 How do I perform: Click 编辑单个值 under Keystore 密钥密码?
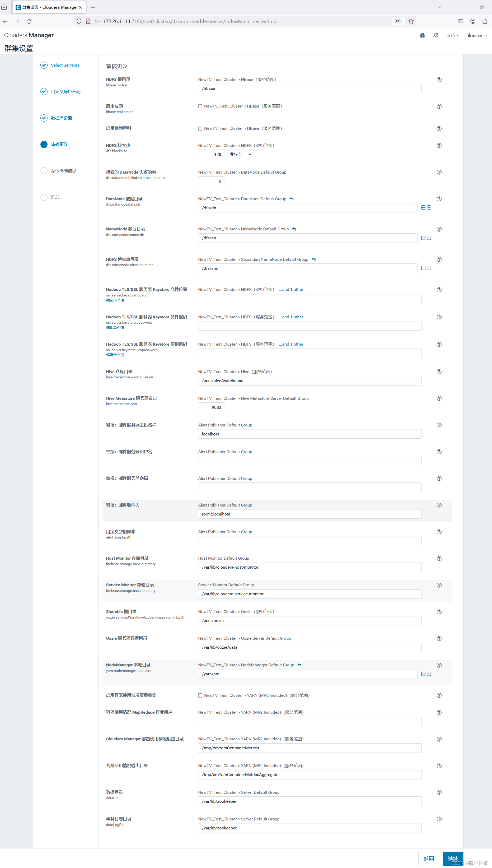click(115, 355)
